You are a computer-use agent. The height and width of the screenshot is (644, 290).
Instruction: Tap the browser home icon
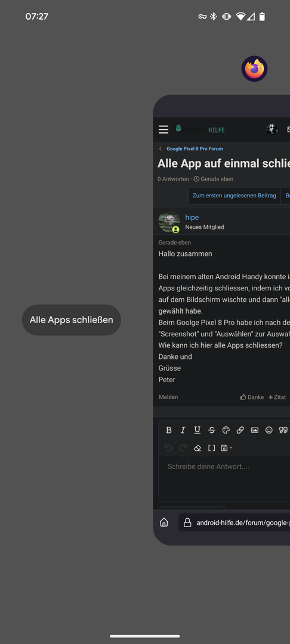pos(164,522)
